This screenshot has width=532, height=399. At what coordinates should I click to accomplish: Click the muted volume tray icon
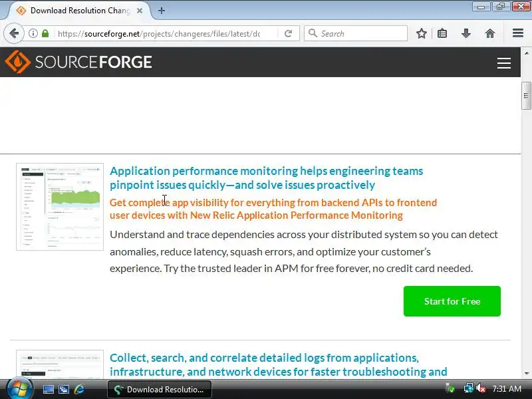[481, 388]
